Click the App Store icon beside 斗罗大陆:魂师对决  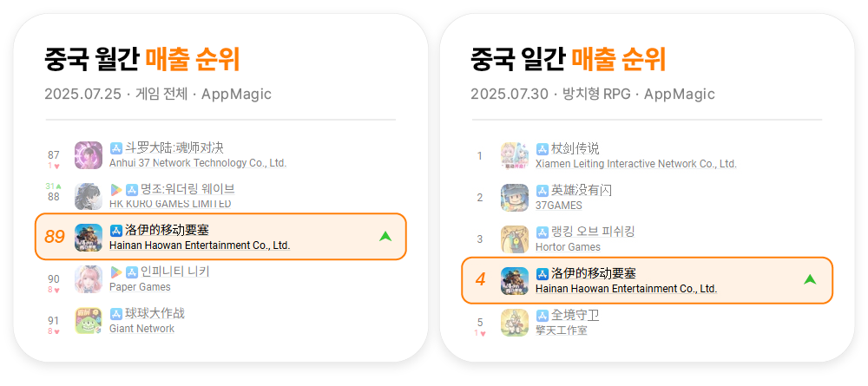click(x=116, y=148)
